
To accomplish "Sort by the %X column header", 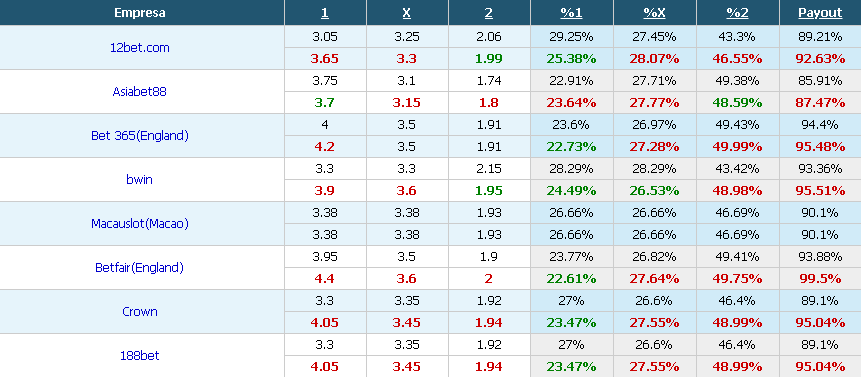I will (655, 13).
